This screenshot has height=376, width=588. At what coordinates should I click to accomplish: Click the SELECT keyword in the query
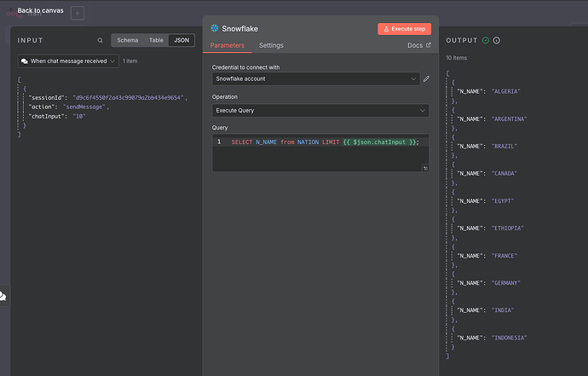(242, 142)
